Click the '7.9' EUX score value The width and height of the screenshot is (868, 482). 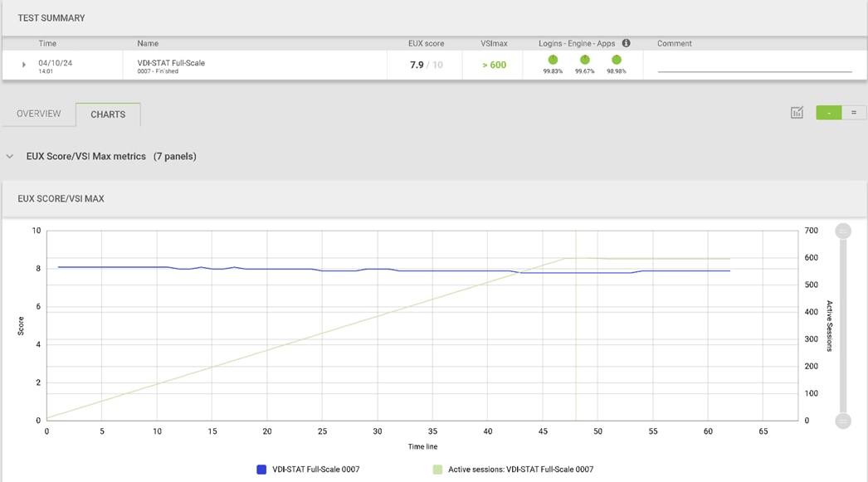point(417,65)
